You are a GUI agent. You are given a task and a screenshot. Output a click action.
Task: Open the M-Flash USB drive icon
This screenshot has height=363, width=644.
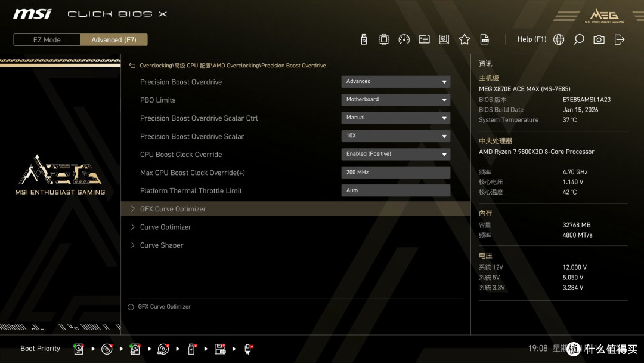[364, 39]
